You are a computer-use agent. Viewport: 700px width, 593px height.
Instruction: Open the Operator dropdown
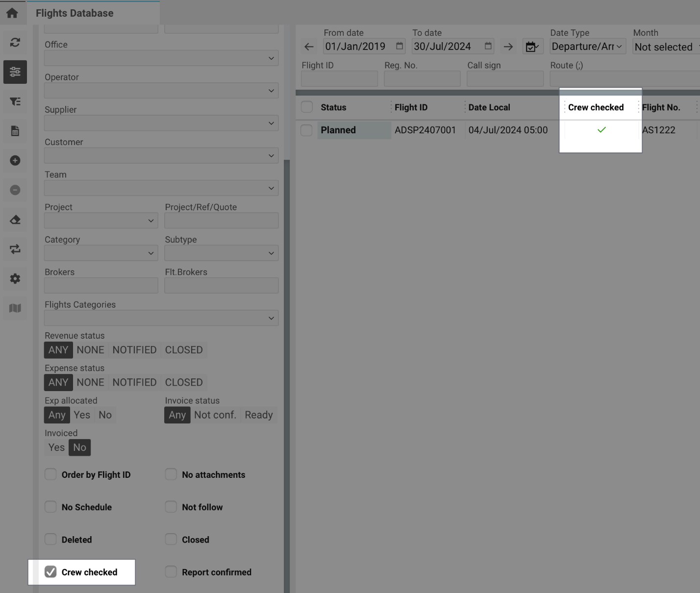pos(161,90)
